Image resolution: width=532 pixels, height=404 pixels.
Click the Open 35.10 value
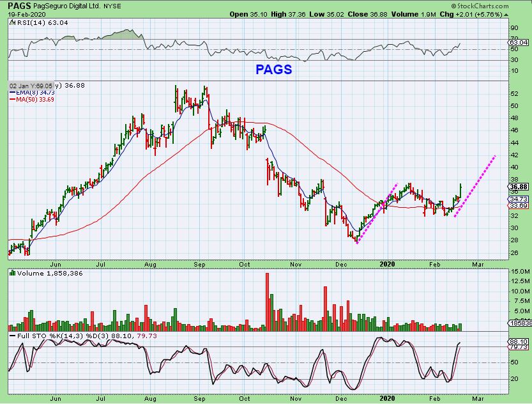pos(248,14)
